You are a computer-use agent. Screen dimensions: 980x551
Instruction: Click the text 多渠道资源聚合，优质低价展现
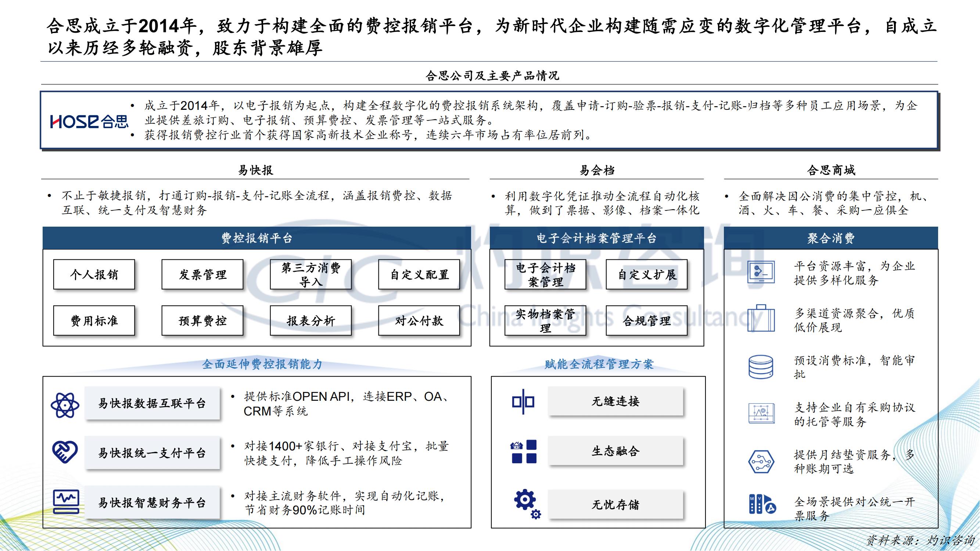point(854,320)
